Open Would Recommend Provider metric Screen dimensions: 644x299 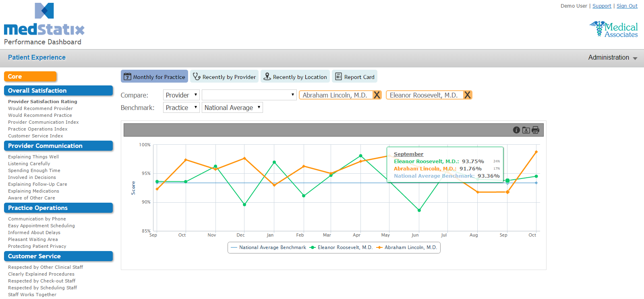[x=41, y=108]
